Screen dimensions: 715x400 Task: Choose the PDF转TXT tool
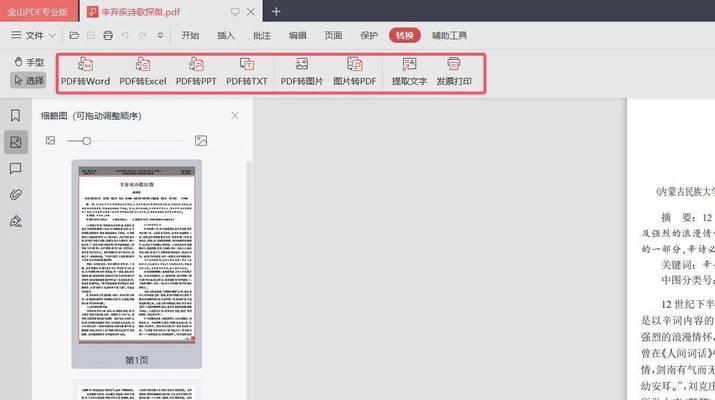coord(247,72)
